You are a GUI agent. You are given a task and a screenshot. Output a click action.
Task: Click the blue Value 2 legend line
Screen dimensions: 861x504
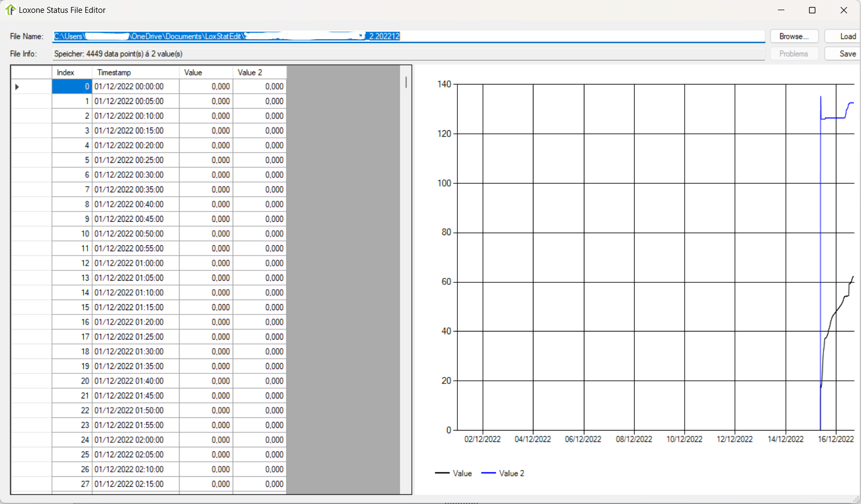[x=488, y=473]
